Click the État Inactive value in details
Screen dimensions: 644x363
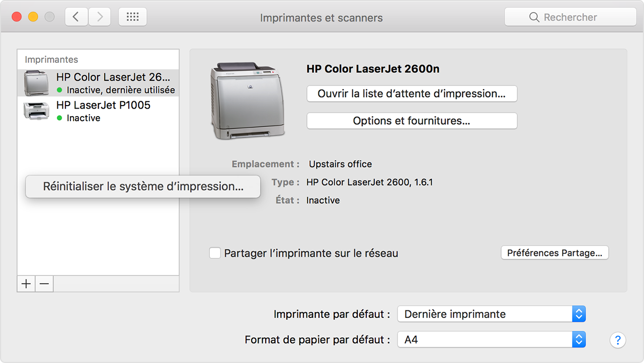point(323,200)
